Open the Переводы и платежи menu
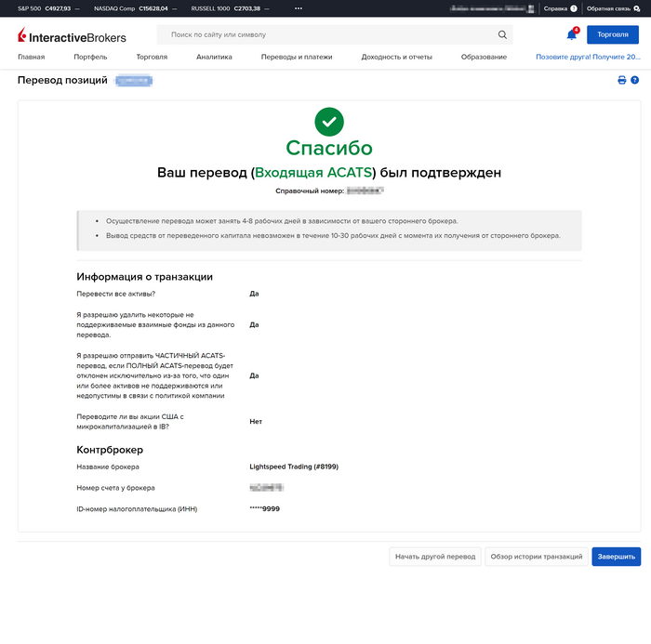 click(x=297, y=57)
